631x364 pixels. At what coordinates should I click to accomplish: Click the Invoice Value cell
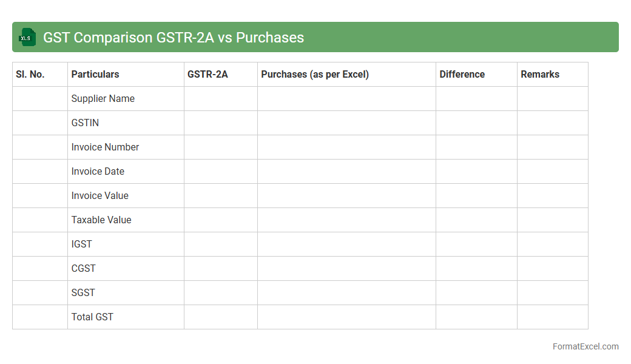pos(100,195)
